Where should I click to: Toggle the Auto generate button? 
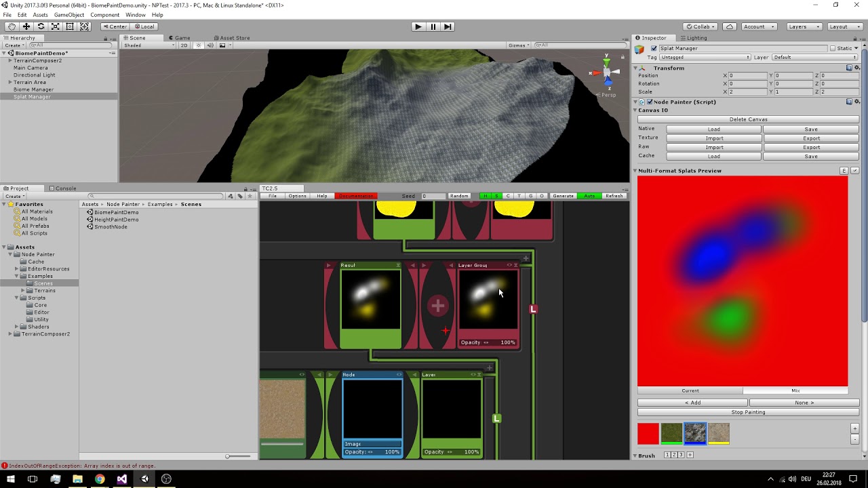click(589, 196)
